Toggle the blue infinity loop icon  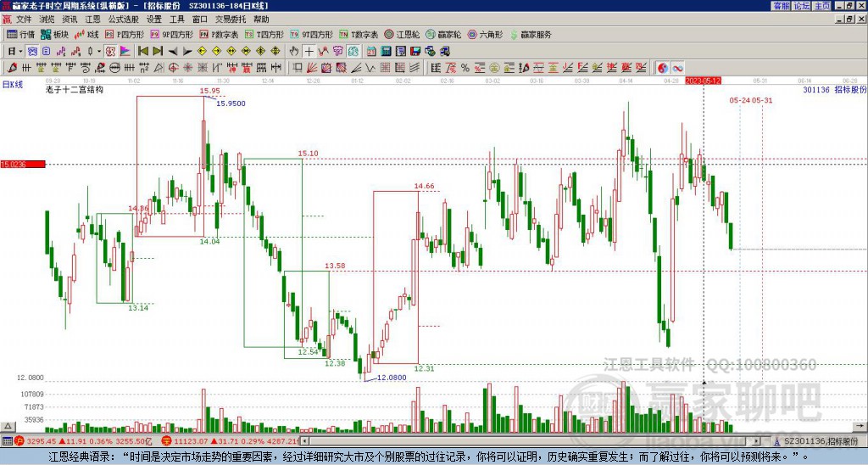click(677, 68)
